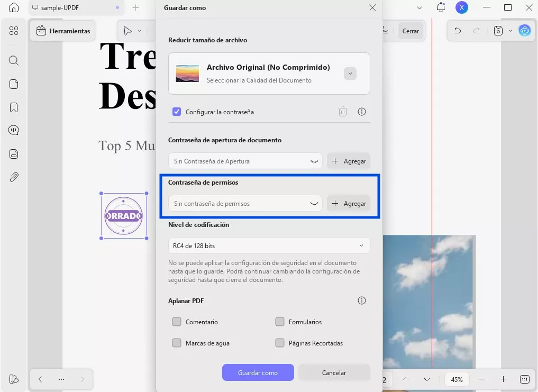Image resolution: width=538 pixels, height=392 pixels.
Task: Toggle permissions password visibility eye
Action: 314,204
